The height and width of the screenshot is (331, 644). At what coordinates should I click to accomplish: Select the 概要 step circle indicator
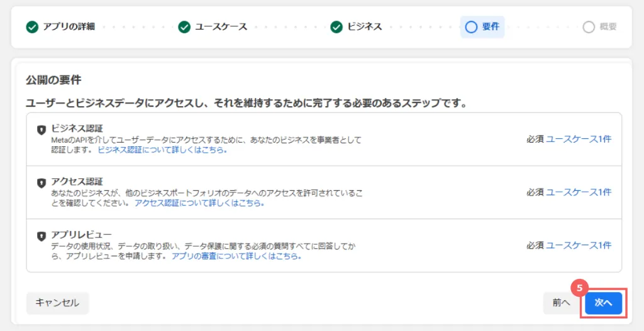coord(589,27)
